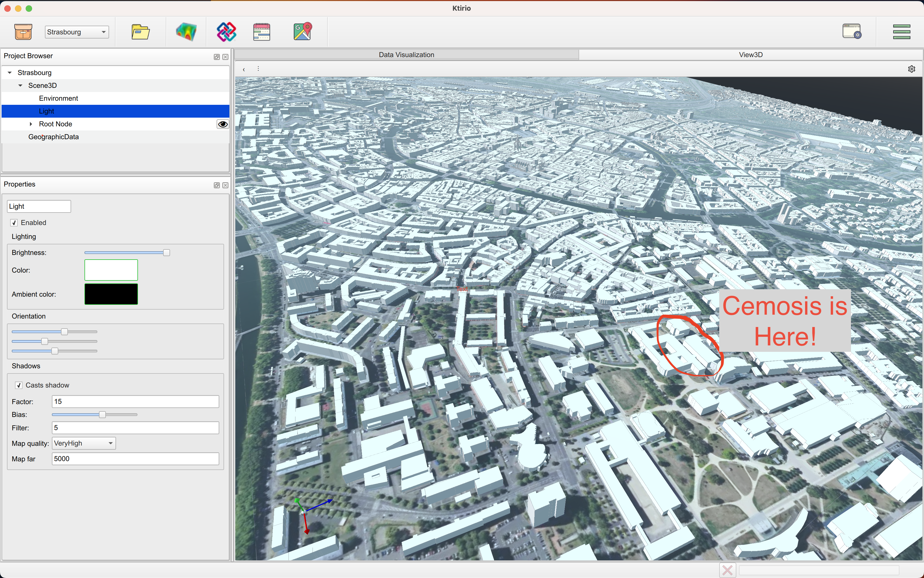Click the first Orientation slider handle
The height and width of the screenshot is (578, 924).
click(x=65, y=332)
